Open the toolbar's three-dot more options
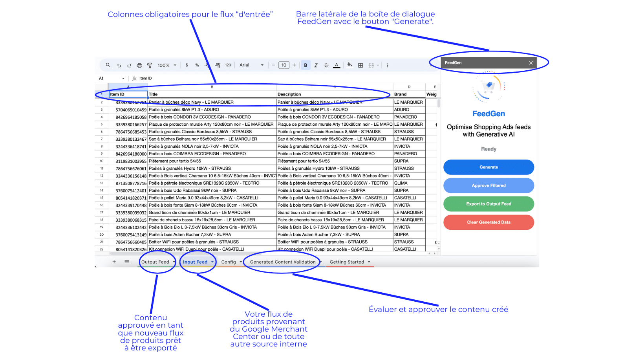Screen dimensions: 644x363 [x=388, y=65]
